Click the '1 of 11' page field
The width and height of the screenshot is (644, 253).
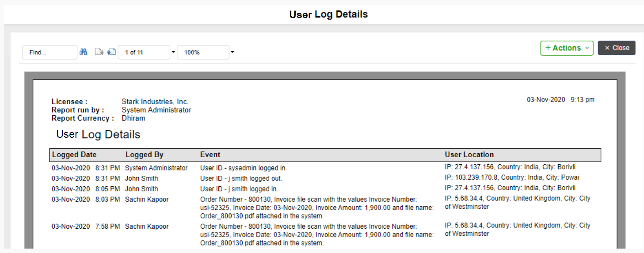pos(144,52)
